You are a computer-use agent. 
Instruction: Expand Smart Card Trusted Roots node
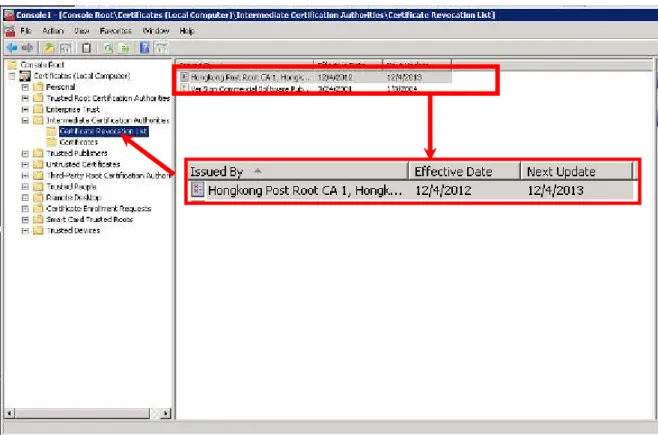pyautogui.click(x=25, y=219)
